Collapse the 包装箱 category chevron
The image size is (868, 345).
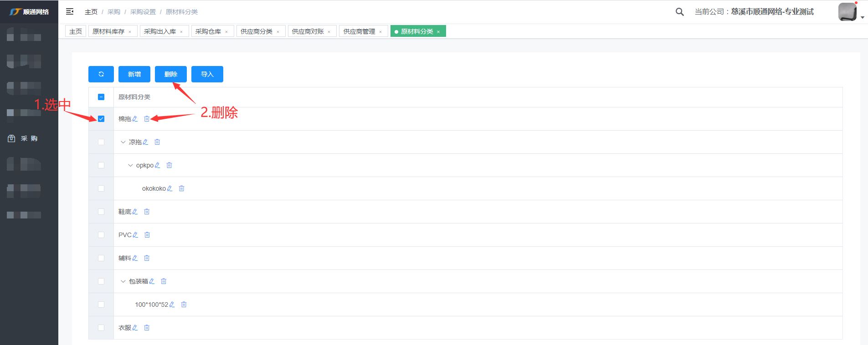coord(123,281)
